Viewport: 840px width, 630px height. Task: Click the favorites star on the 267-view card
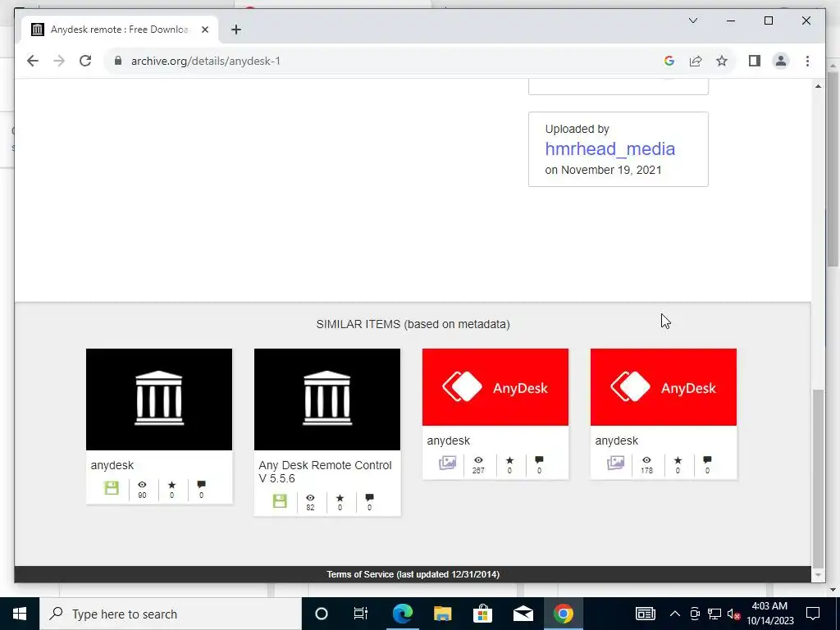click(509, 460)
